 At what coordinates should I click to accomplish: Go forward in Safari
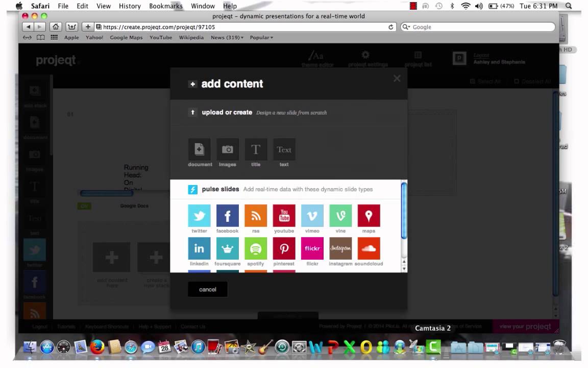pyautogui.click(x=39, y=27)
